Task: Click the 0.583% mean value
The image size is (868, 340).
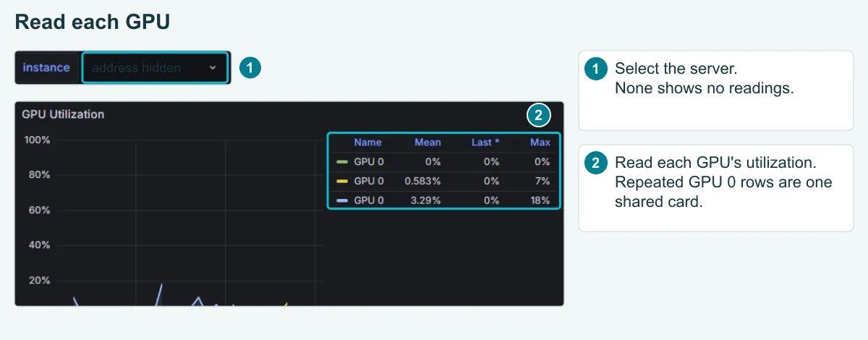Action: (x=422, y=182)
